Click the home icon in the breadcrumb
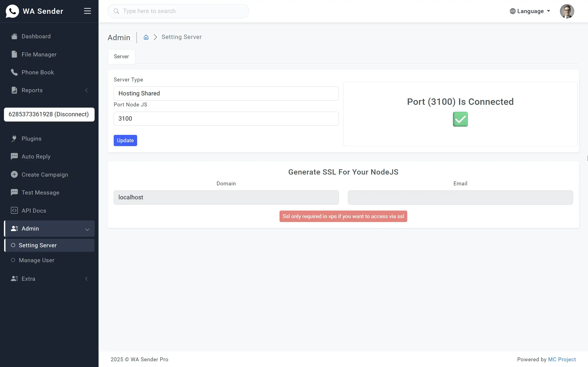Viewport: 588px width, 367px height. (146, 37)
